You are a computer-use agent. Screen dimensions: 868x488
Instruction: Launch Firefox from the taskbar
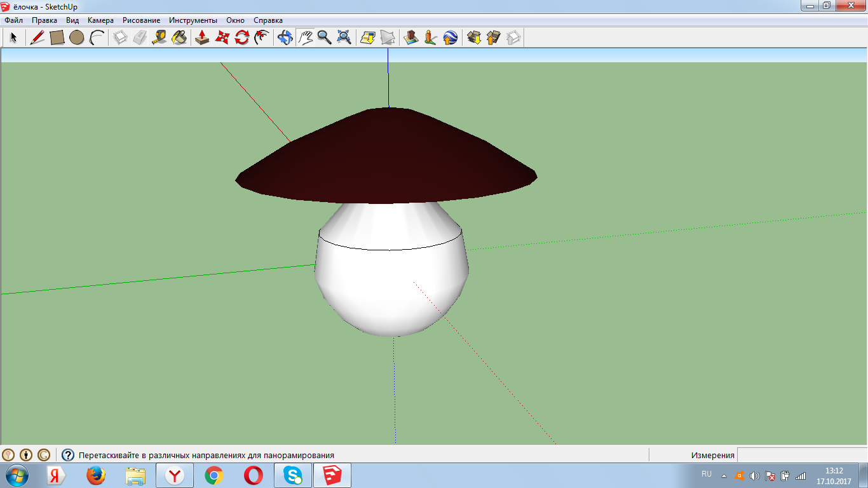[96, 475]
